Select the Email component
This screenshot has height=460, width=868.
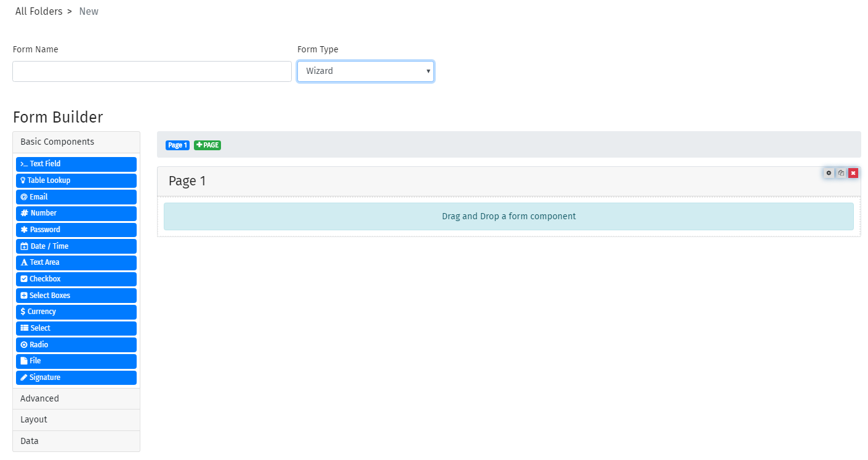pos(76,196)
